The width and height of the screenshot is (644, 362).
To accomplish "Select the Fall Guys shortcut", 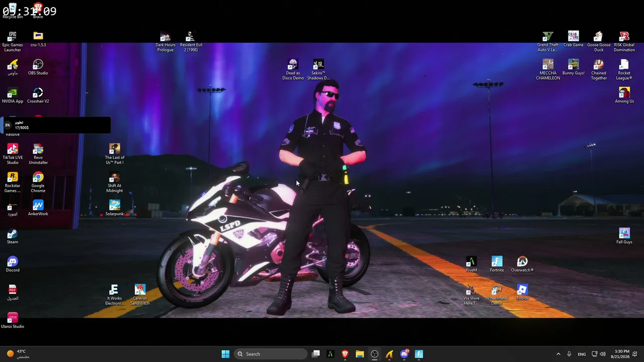I will click(x=624, y=236).
